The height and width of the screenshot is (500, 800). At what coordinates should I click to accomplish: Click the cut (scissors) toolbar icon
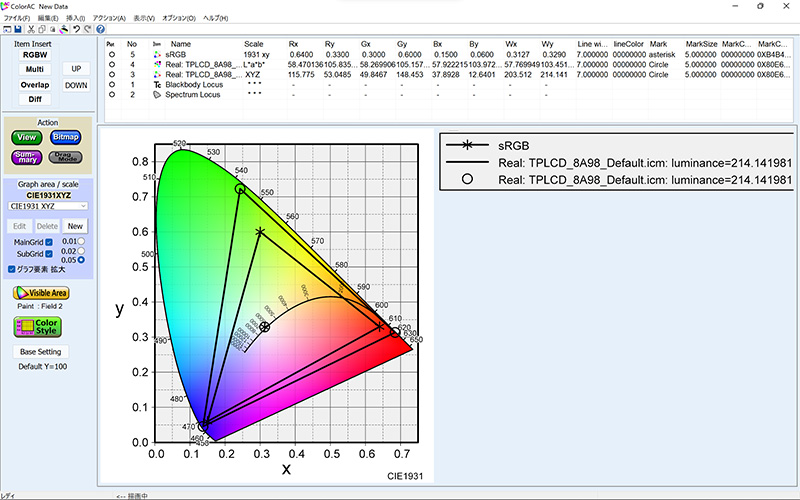pos(30,29)
